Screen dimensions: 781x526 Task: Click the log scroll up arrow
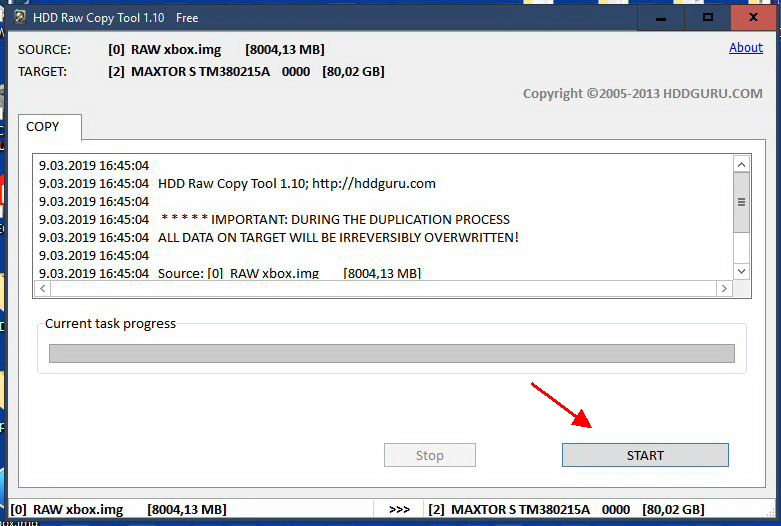[741, 164]
